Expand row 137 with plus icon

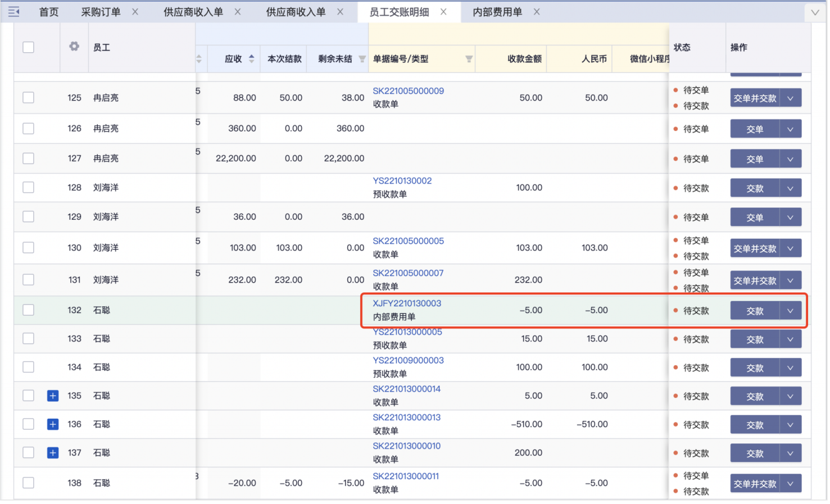click(53, 453)
